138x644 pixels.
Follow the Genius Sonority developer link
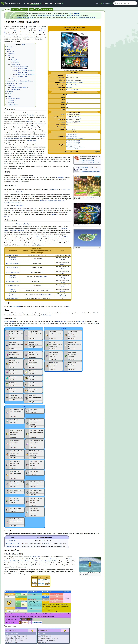pyautogui.click(x=71, y=85)
